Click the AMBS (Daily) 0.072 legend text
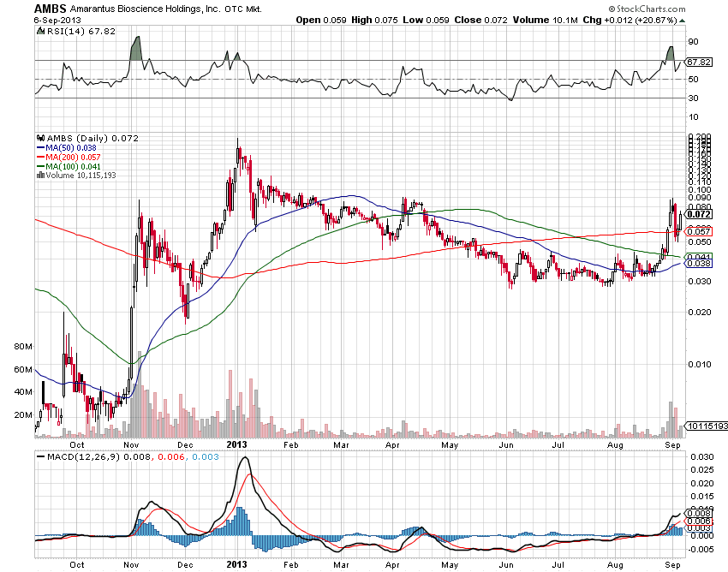728x572 pixels. (x=92, y=139)
